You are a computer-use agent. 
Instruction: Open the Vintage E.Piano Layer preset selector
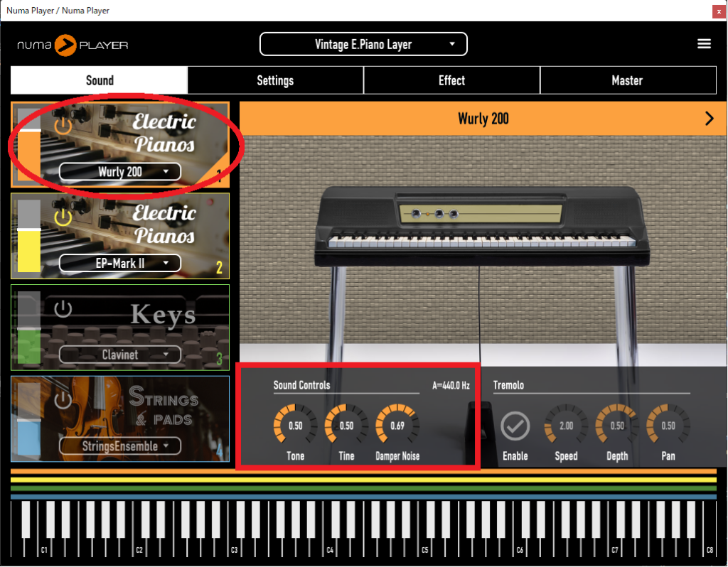[x=363, y=44]
